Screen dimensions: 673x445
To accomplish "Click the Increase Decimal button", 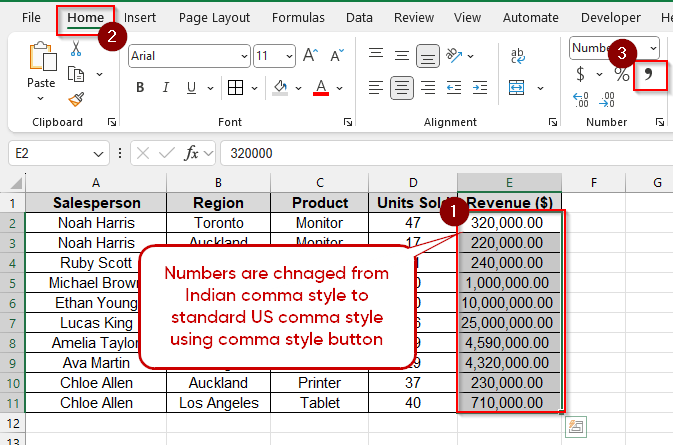I will click(581, 98).
